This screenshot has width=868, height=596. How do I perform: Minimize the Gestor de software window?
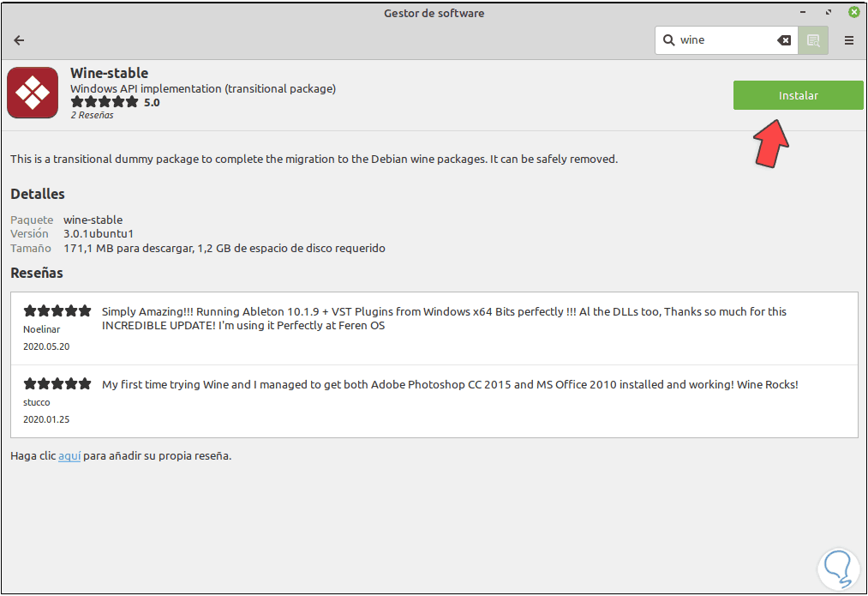click(803, 12)
